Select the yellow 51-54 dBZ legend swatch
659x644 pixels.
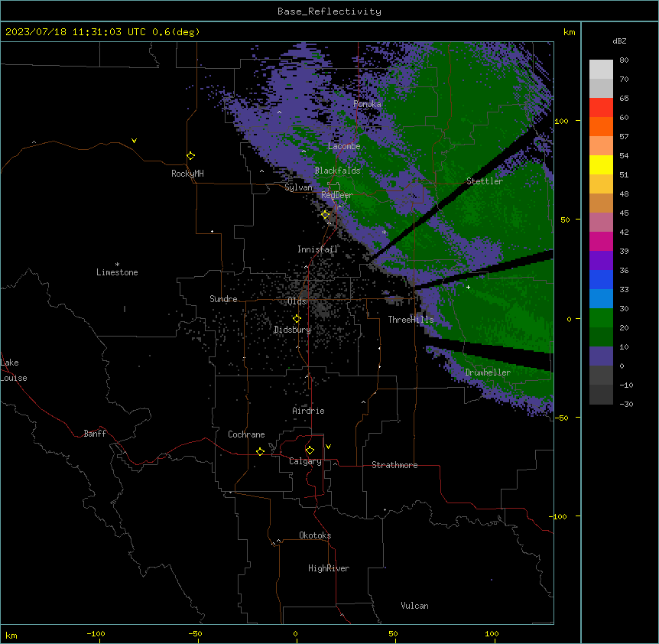pos(601,164)
